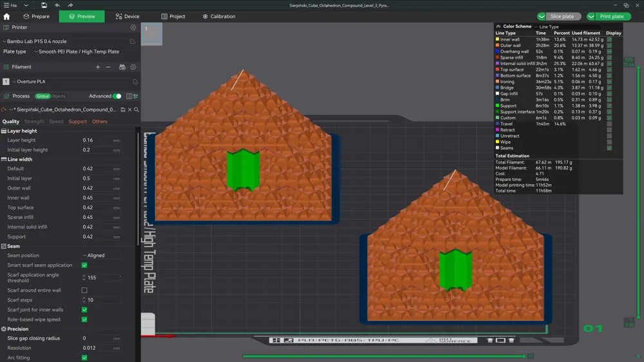The width and height of the screenshot is (644, 362).
Task: Open the Support settings tab
Action: tap(77, 122)
